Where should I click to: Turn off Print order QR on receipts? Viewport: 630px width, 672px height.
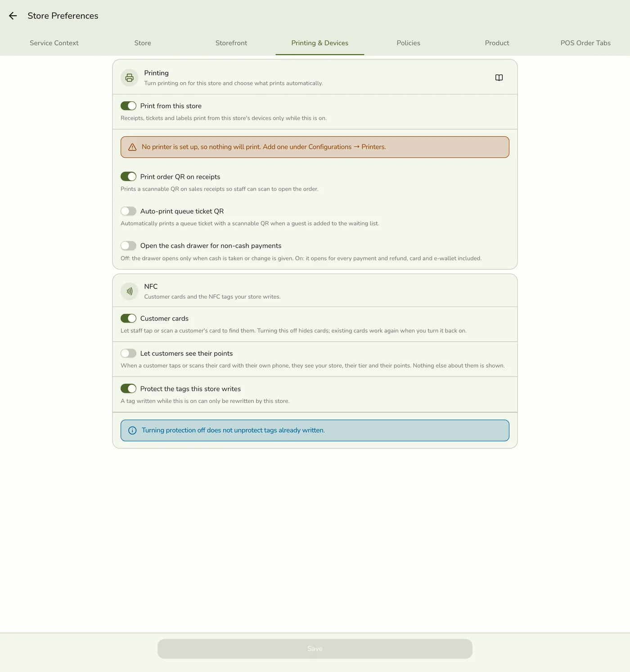[x=128, y=176]
